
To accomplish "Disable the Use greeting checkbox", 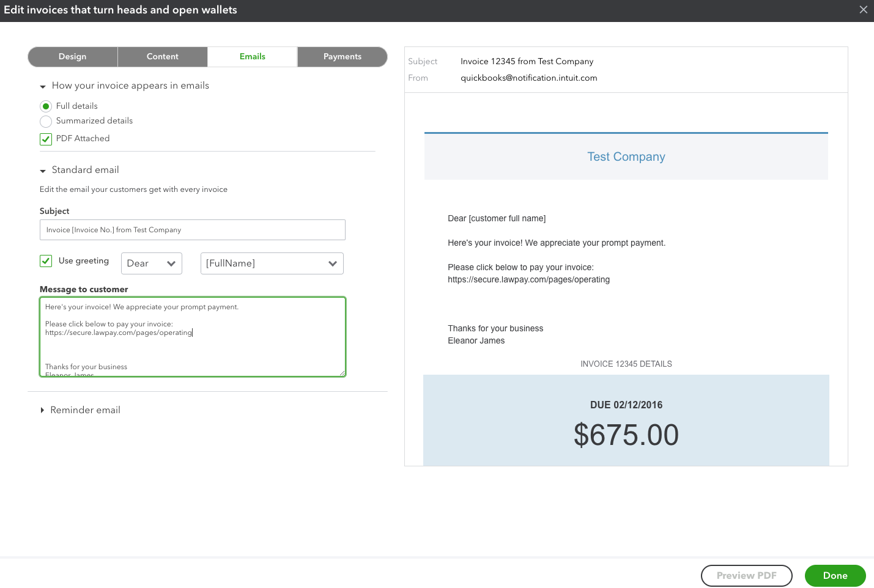I will 46,261.
